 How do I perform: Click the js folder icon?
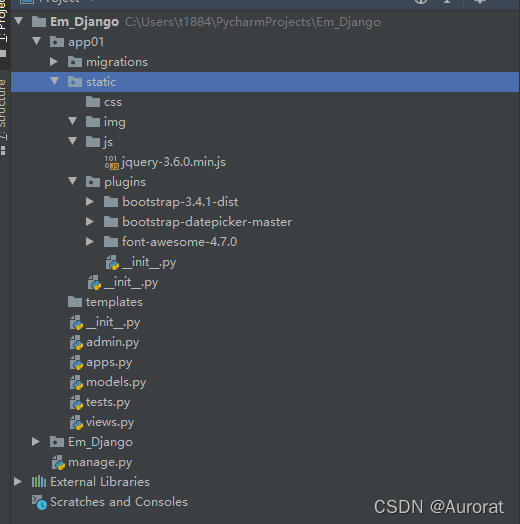[93, 142]
